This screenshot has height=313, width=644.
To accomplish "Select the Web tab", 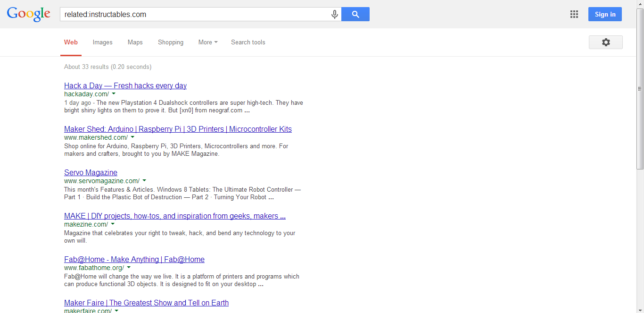I will (x=71, y=42).
